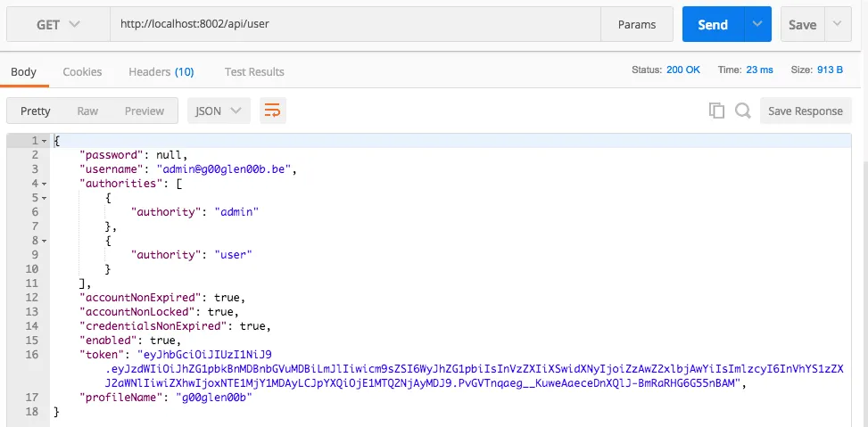Switch to Pretty view mode
868x427 pixels.
tap(36, 111)
